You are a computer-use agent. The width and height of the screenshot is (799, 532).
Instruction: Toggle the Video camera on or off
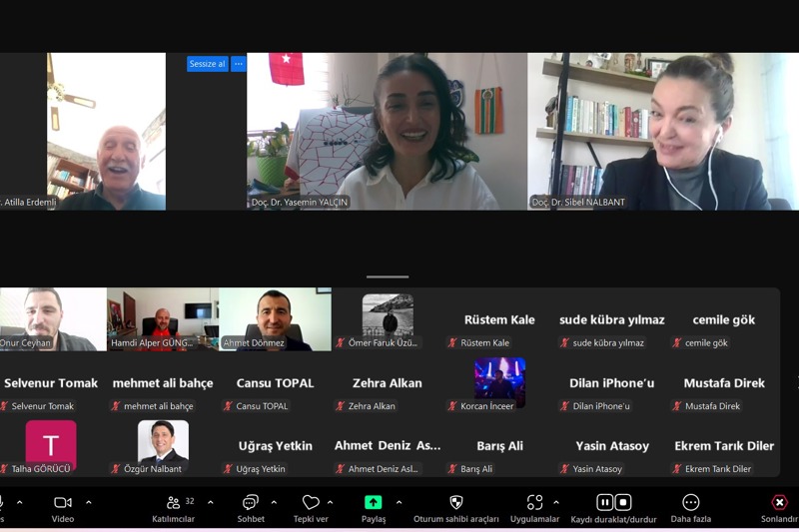tap(62, 503)
